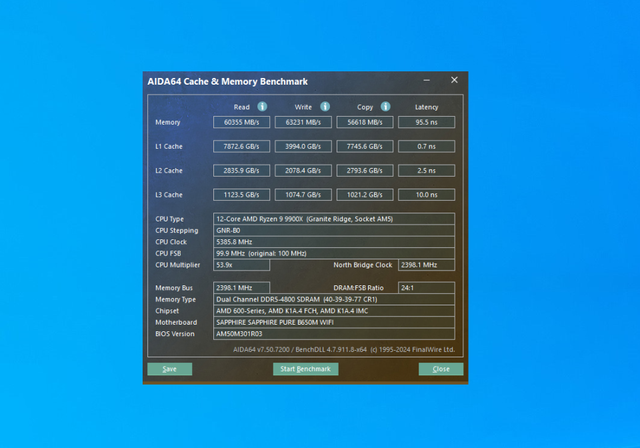The height and width of the screenshot is (448, 640).
Task: Click the L2 Cache Write value
Action: click(x=303, y=171)
